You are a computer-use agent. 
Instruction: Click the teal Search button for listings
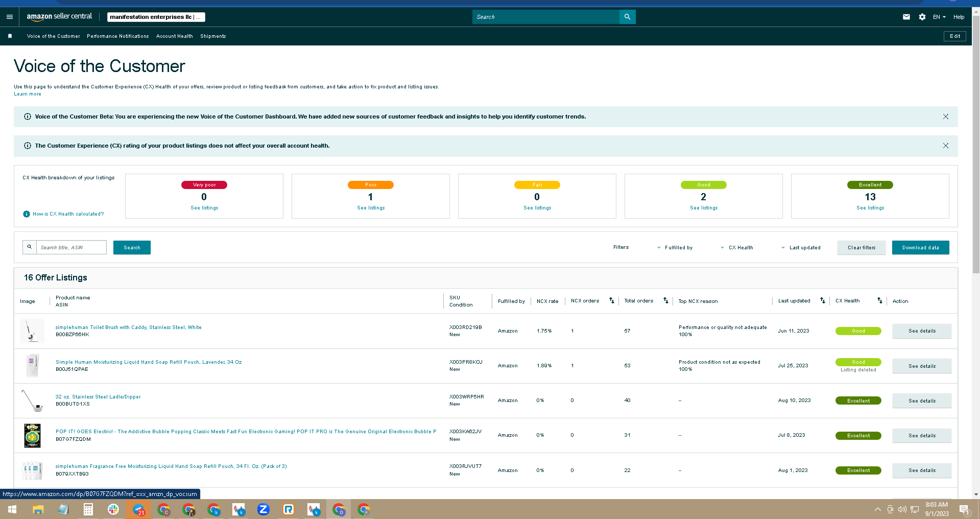pos(132,247)
